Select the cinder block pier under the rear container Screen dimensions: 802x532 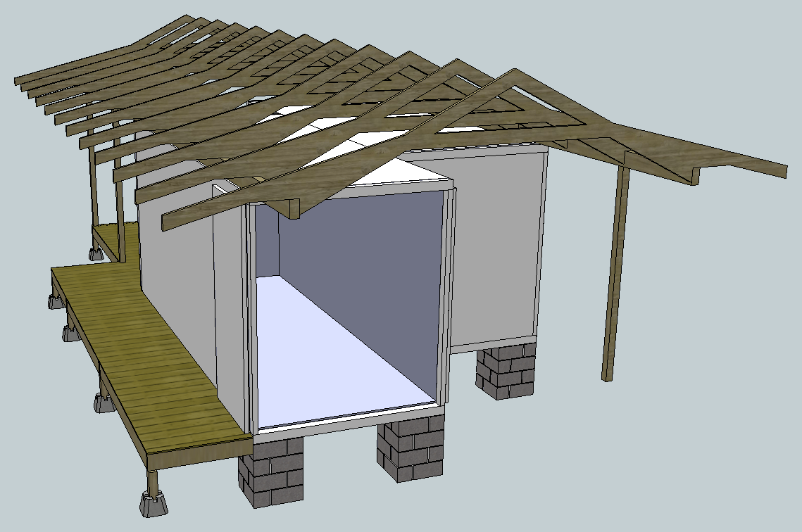click(506, 372)
